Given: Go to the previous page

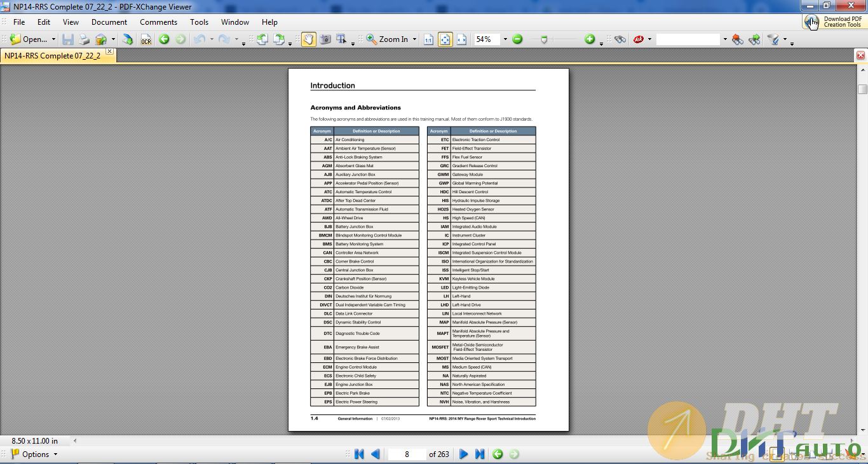Looking at the screenshot, I should click(375, 454).
